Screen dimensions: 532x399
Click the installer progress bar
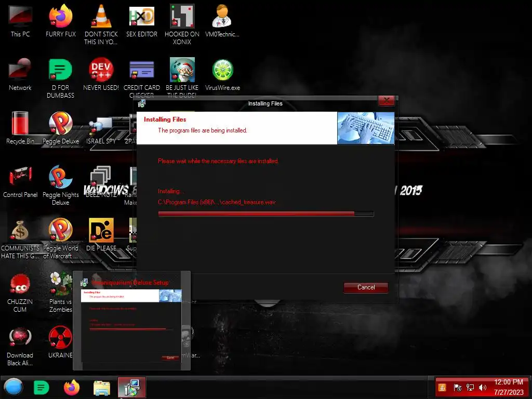(265, 214)
